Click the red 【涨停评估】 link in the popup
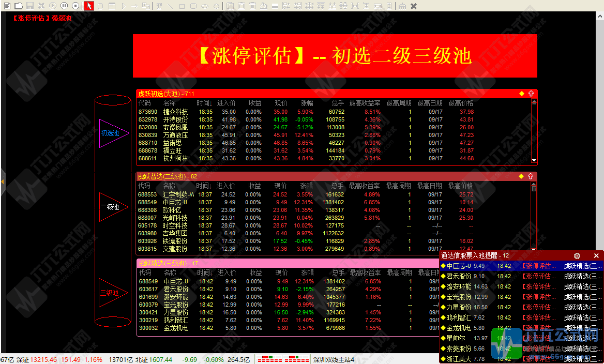604x364 pixels. click(539, 265)
